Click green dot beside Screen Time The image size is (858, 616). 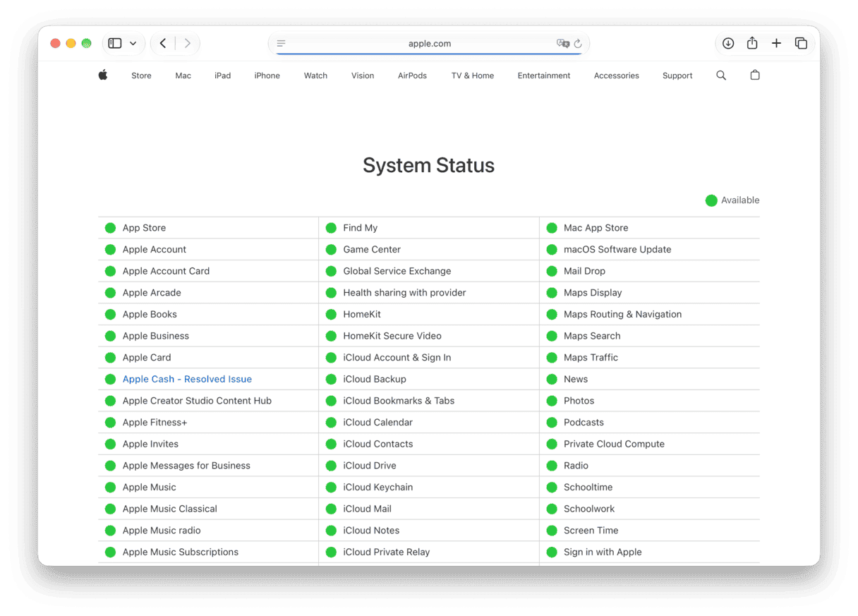[x=552, y=531]
